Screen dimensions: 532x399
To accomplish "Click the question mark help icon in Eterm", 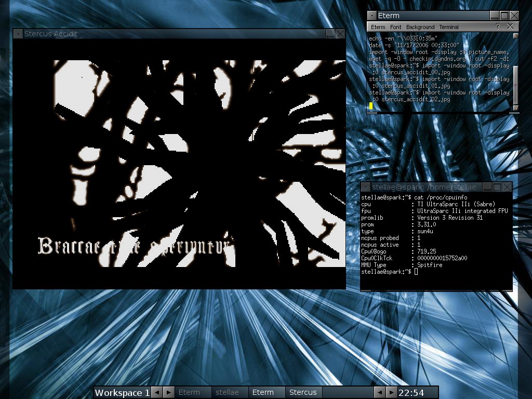I will (x=498, y=26).
